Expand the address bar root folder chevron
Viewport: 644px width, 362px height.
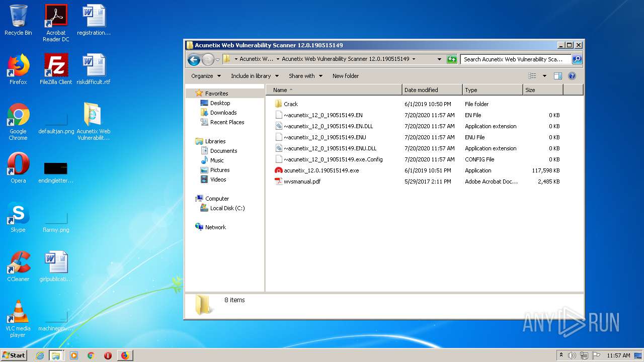[x=236, y=59]
